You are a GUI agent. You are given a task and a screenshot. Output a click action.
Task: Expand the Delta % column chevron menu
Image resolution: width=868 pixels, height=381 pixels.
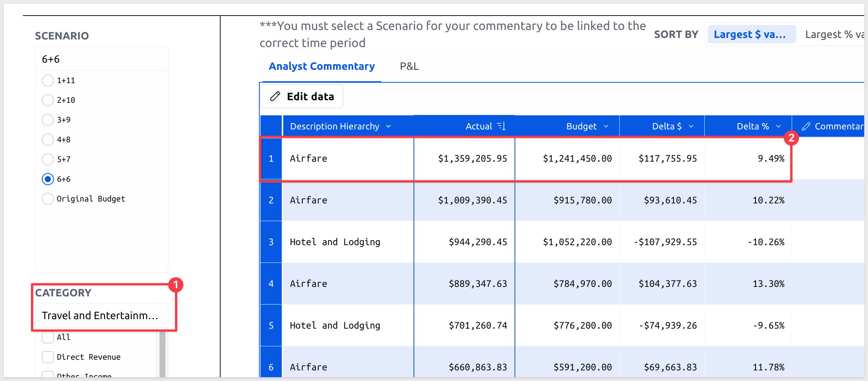[778, 126]
